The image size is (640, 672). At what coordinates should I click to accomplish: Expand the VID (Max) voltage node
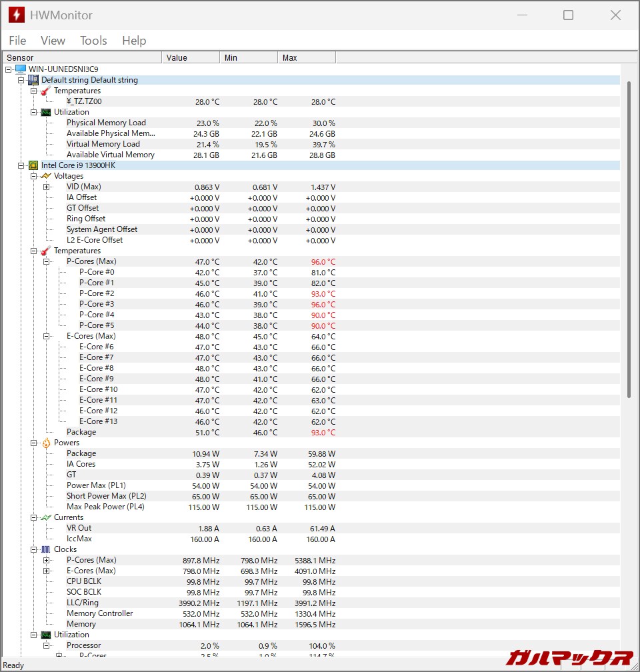[x=47, y=187]
